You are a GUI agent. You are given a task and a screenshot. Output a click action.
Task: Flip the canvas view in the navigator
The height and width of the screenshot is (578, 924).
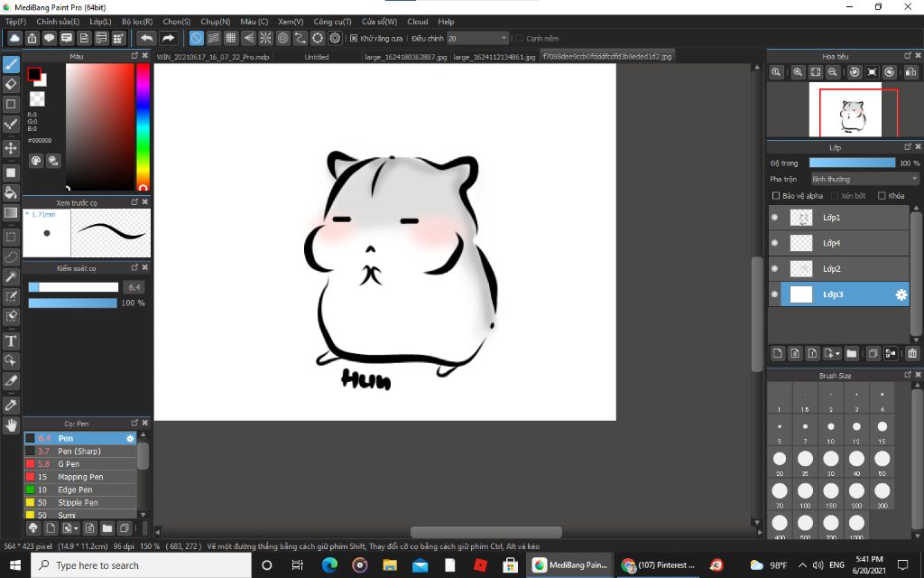pyautogui.click(x=910, y=72)
